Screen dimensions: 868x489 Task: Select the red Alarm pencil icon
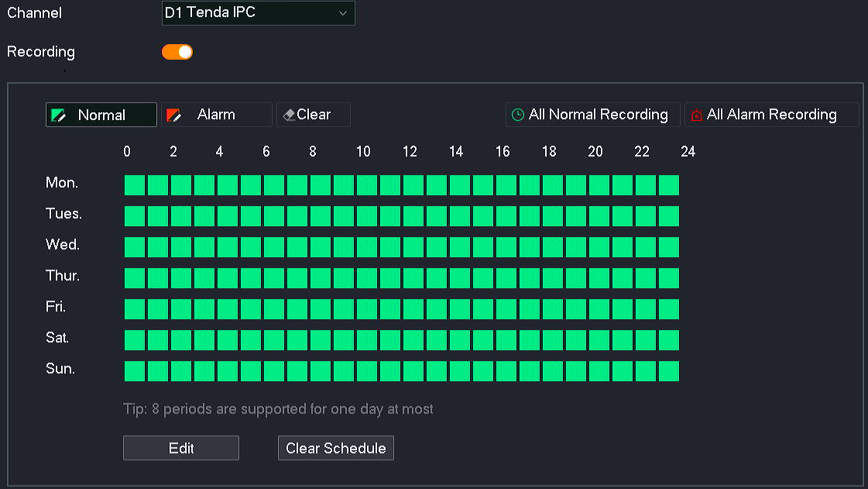[x=174, y=115]
